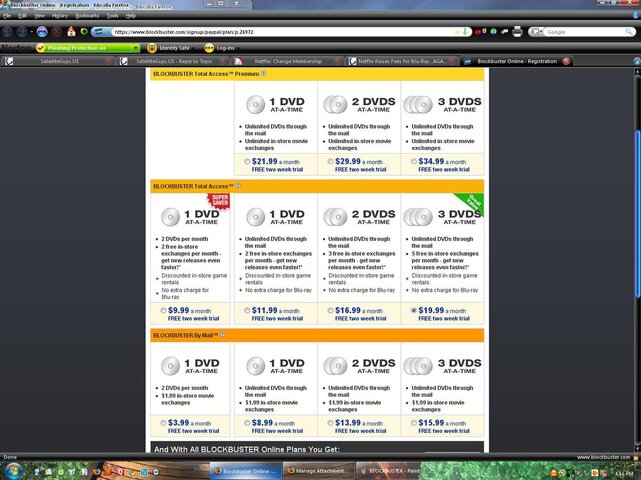Image resolution: width=641 pixels, height=480 pixels.
Task: Click the Identity Safe label
Action: [x=175, y=48]
